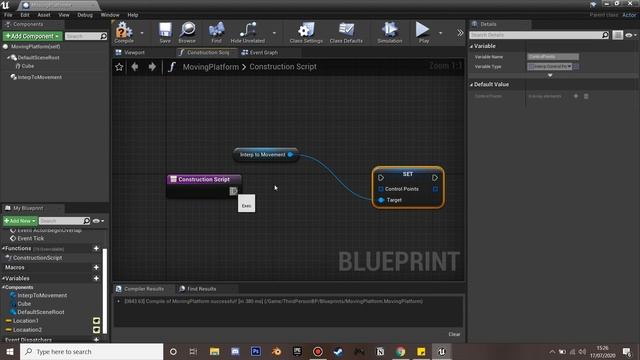
Task: Open the Find tool in the toolbar
Action: point(216,32)
